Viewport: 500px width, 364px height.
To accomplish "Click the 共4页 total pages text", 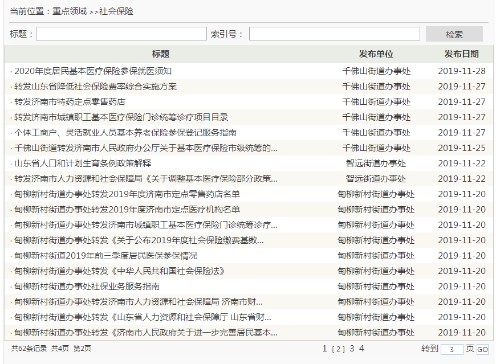I will (x=60, y=349).
